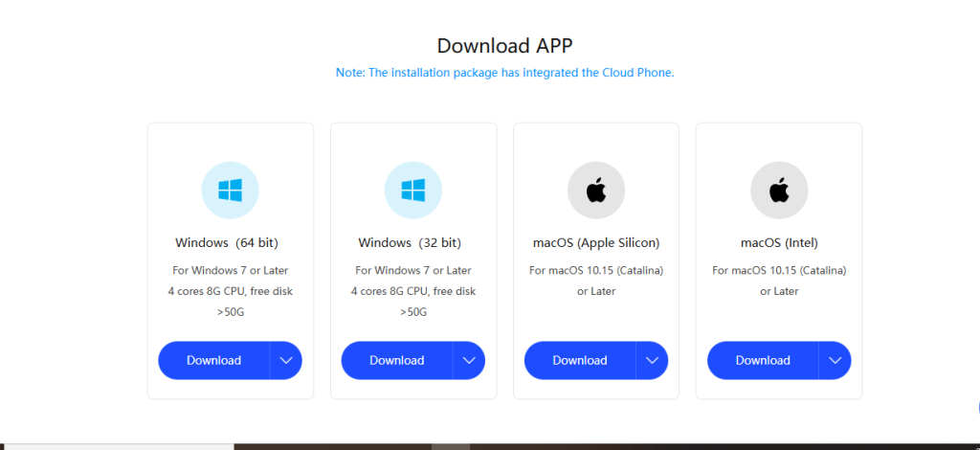Expand the Apple Silicon download dropdown arrow
980x450 pixels.
(x=652, y=360)
